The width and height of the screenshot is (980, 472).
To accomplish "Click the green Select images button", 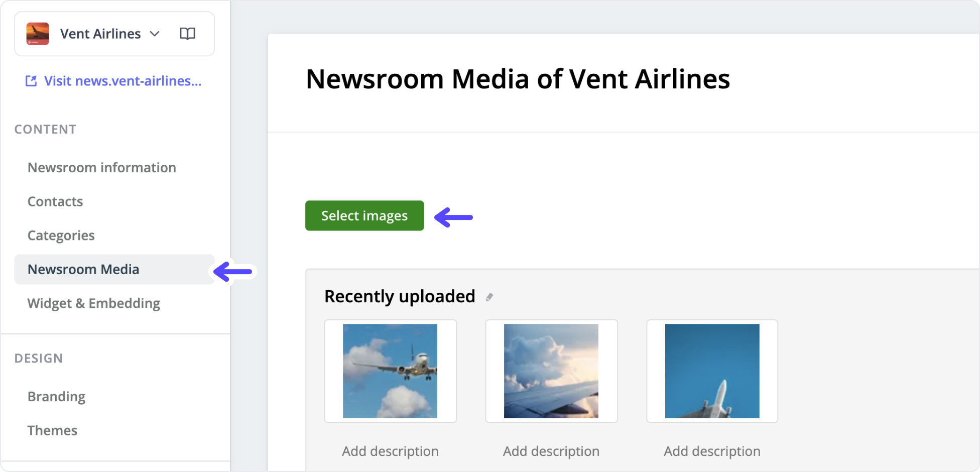I will tap(364, 215).
